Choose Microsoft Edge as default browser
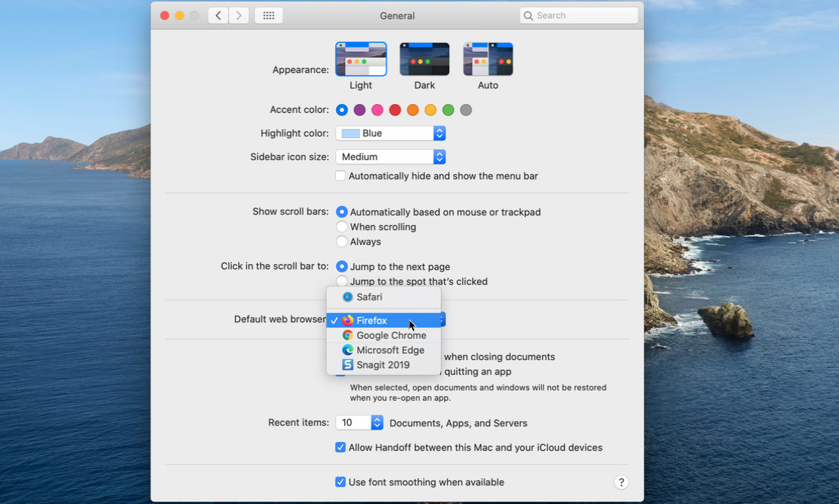This screenshot has height=504, width=839. click(x=383, y=350)
